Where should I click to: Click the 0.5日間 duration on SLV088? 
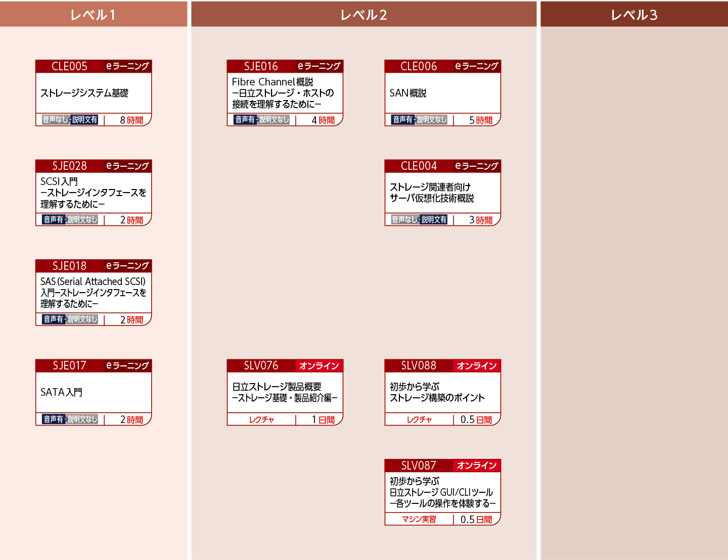[476, 420]
